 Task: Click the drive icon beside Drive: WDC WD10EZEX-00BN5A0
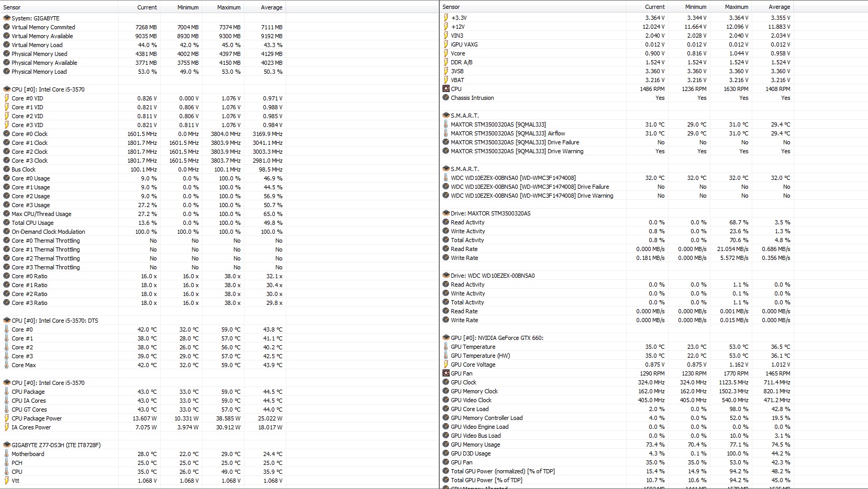pos(446,276)
